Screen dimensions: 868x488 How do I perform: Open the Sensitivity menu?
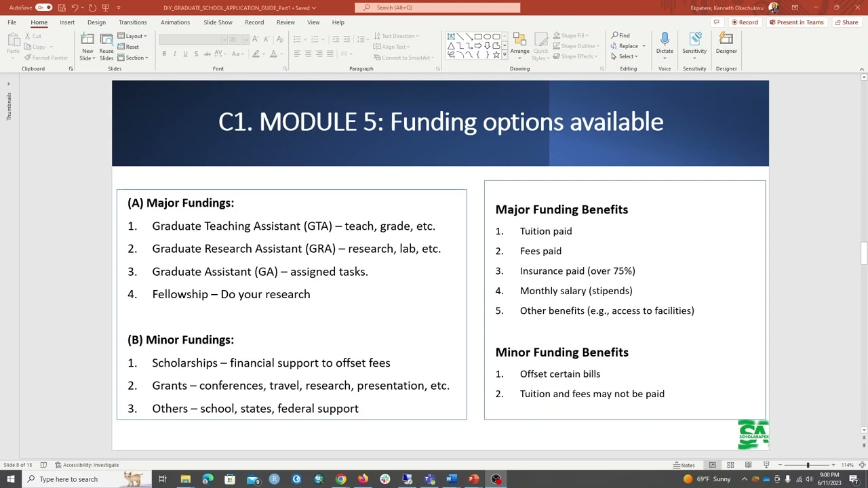[694, 45]
